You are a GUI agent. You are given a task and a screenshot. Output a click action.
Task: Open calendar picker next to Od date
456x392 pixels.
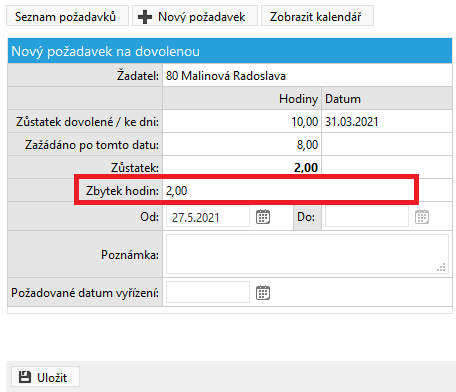coord(263,217)
